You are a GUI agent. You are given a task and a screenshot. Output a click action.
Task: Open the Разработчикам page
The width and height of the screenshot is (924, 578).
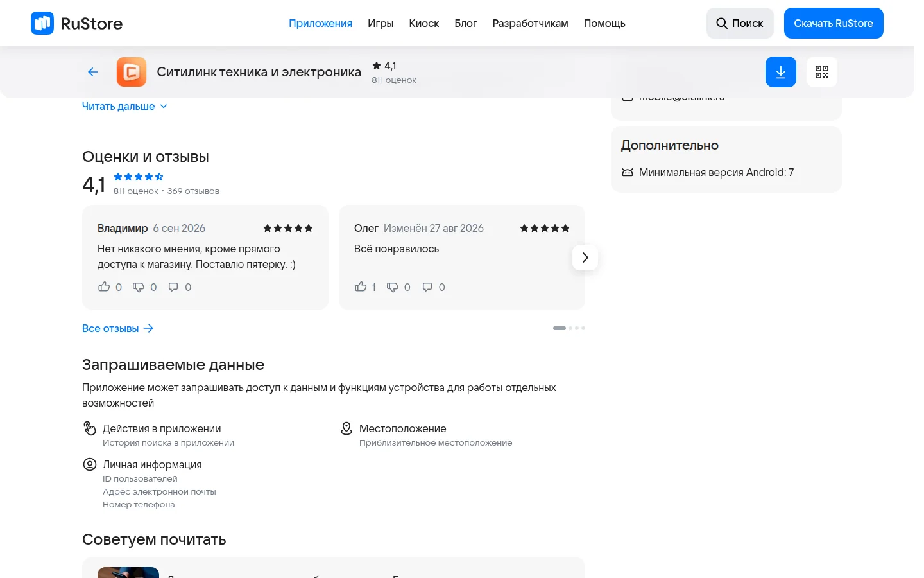(x=531, y=23)
